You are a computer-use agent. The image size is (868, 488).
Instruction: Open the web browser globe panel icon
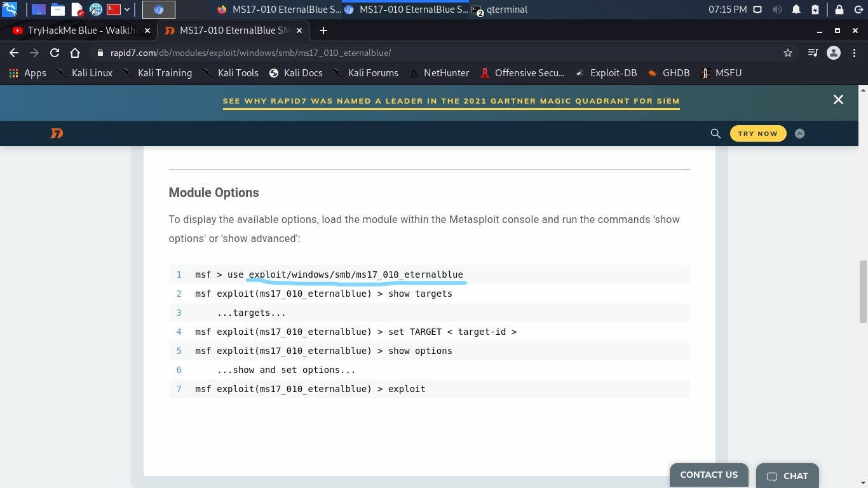pyautogui.click(x=95, y=10)
